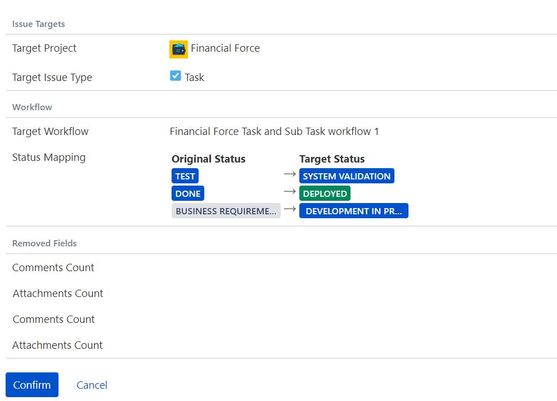Click the Financial Force project name

click(225, 48)
